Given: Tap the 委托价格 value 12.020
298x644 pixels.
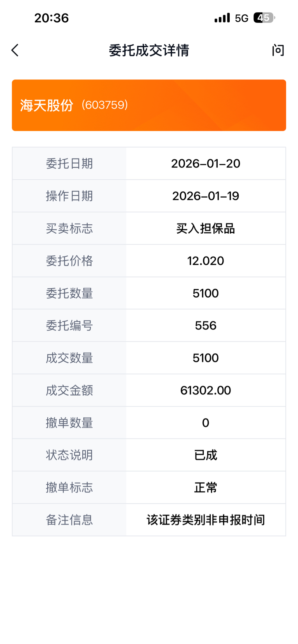Looking at the screenshot, I should pyautogui.click(x=206, y=261).
